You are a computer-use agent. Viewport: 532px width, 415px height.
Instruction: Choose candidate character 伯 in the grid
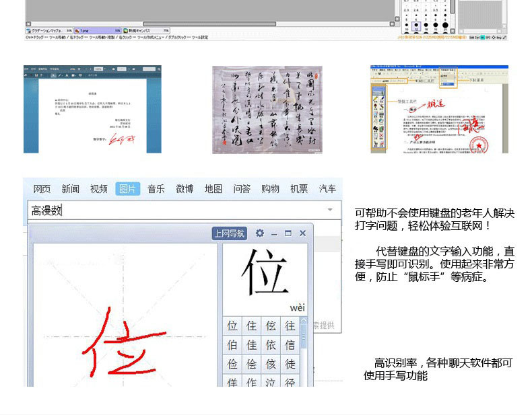232,345
